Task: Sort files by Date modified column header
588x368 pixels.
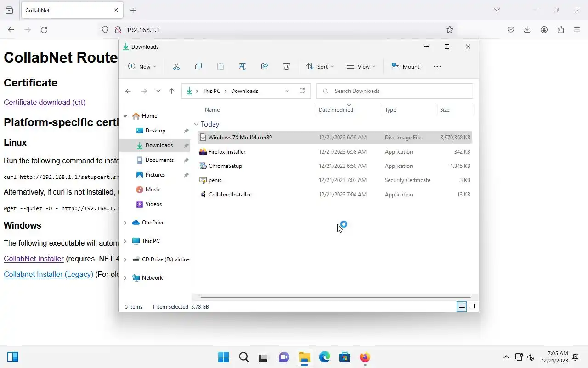Action: [x=336, y=110]
